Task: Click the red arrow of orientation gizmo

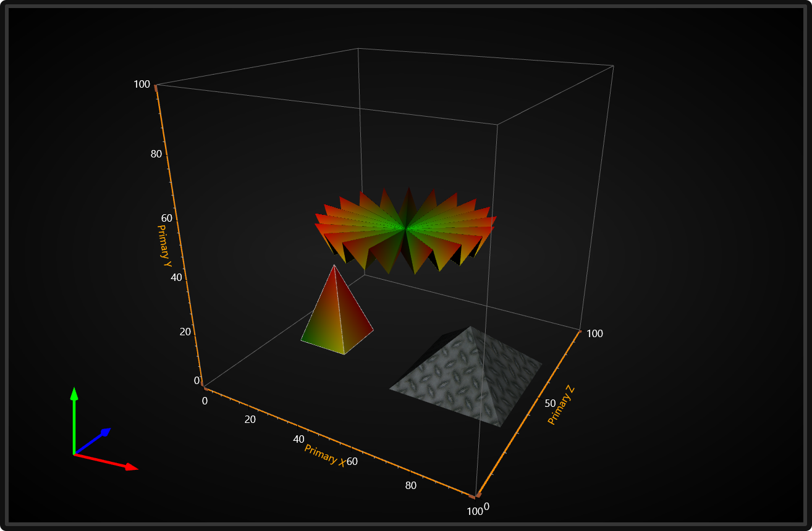Action: coord(106,462)
